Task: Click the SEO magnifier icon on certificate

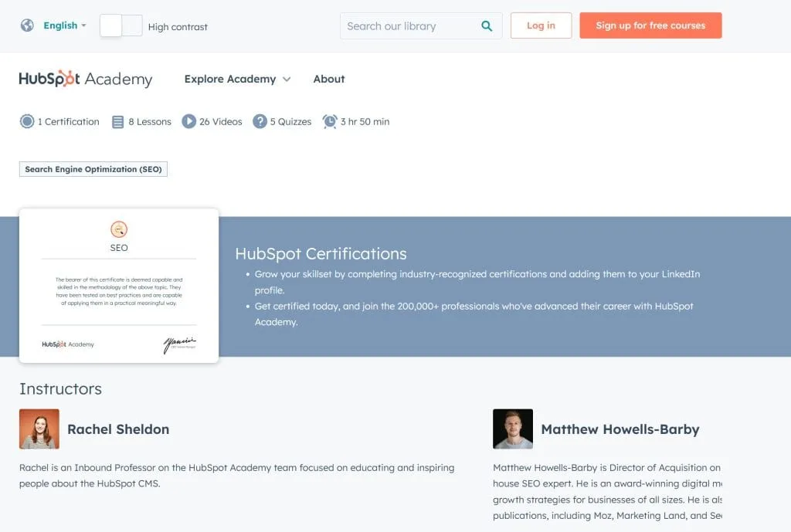Action: [x=119, y=229]
